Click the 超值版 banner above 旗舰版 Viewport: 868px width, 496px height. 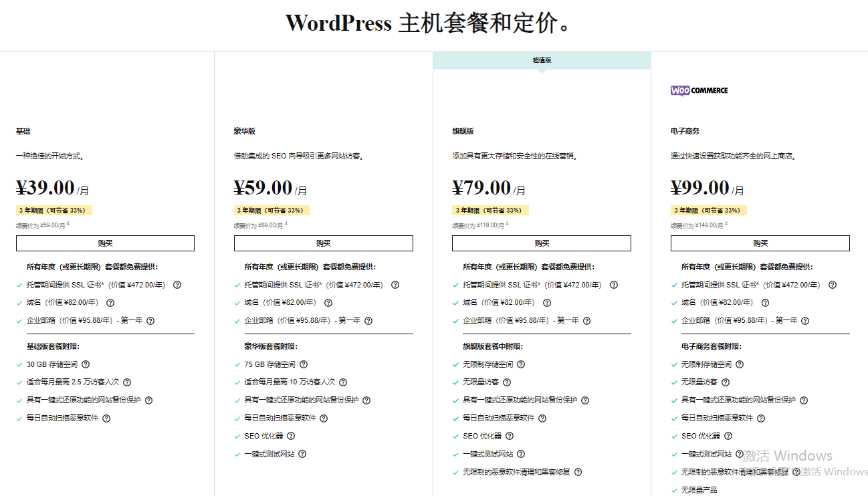(542, 60)
